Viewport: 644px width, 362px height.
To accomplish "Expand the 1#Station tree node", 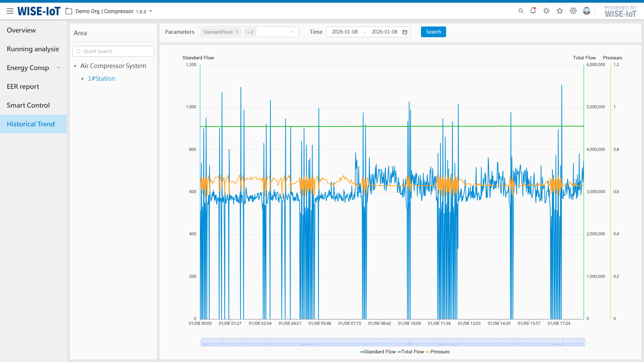I will pyautogui.click(x=83, y=79).
